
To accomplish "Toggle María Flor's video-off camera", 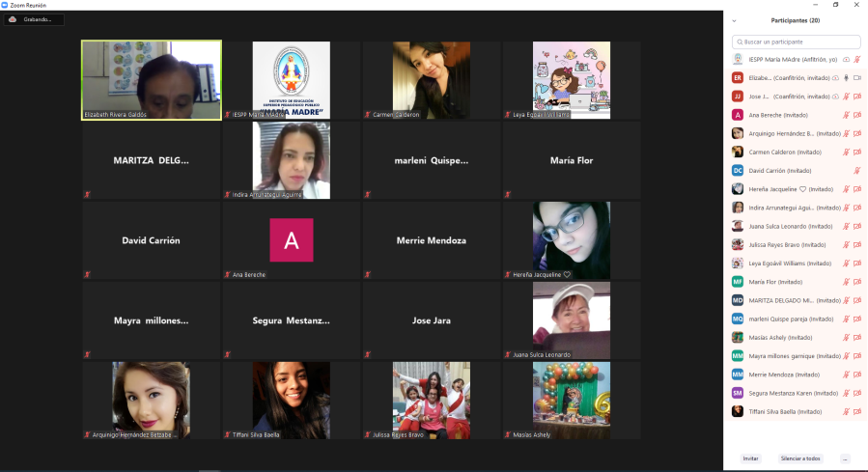I will click(x=856, y=282).
